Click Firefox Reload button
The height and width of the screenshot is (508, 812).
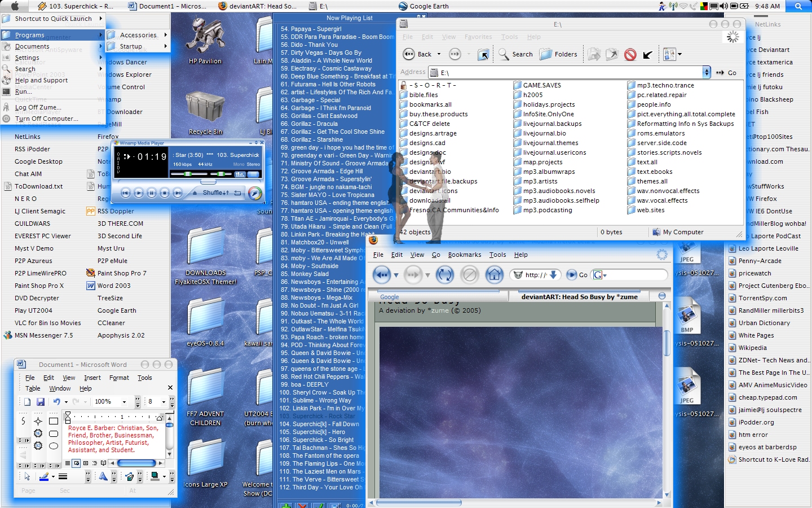(x=445, y=275)
